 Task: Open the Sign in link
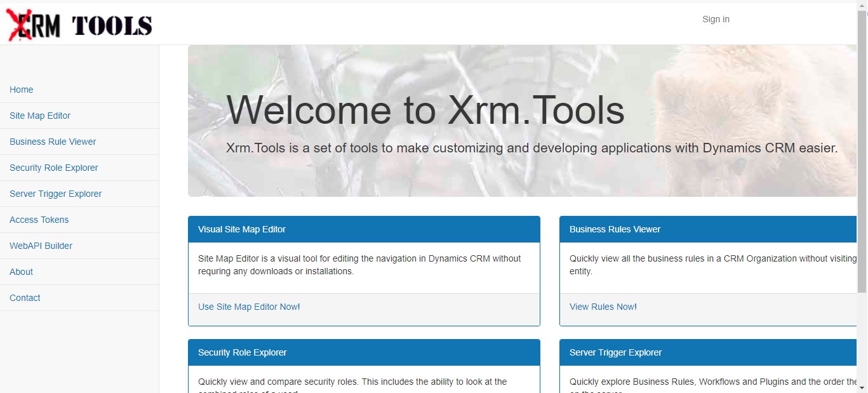coord(716,19)
